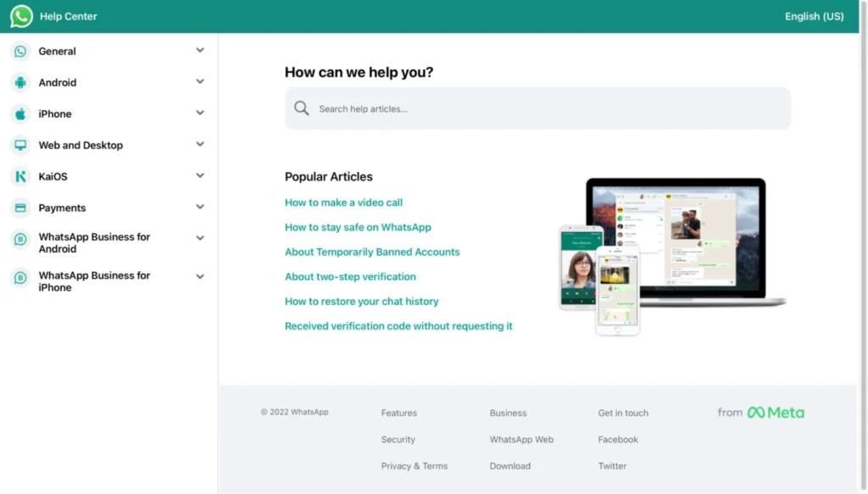
Task: Click the Payments card icon
Action: pyautogui.click(x=20, y=208)
